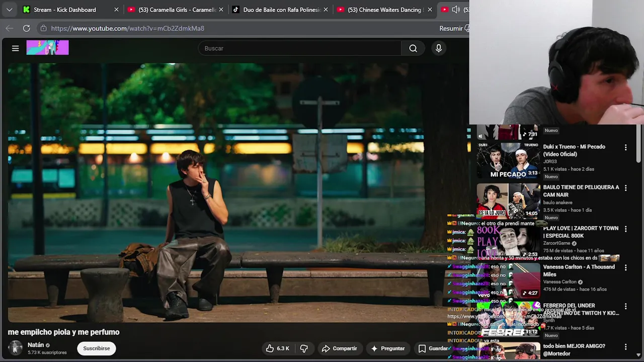Image resolution: width=644 pixels, height=362 pixels.
Task: Click JORGS channel name under Mi Pecado
Action: click(x=550, y=162)
